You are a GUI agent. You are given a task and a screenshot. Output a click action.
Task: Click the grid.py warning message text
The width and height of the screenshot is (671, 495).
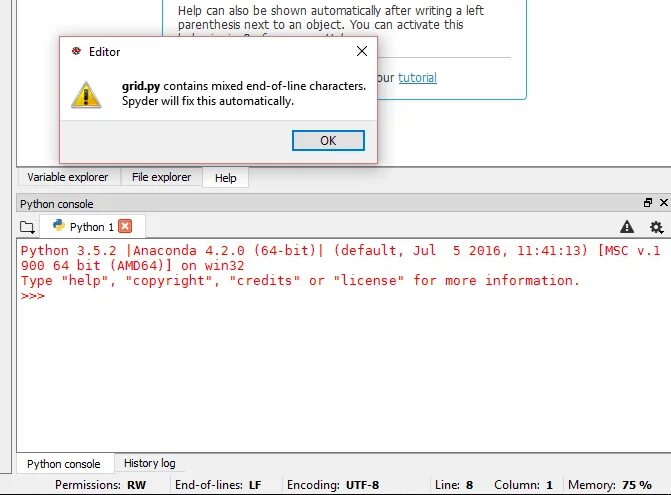[x=244, y=94]
